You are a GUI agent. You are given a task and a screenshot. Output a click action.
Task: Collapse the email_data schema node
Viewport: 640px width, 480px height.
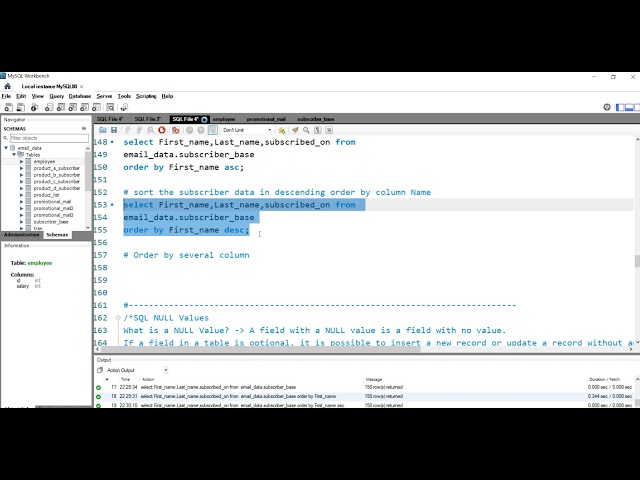(x=6, y=148)
